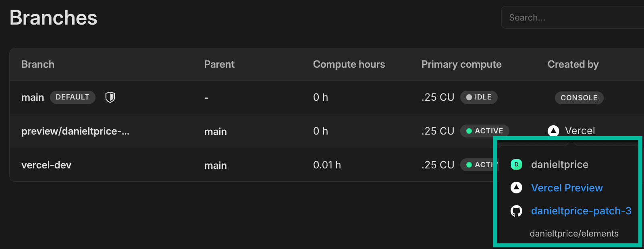Image resolution: width=644 pixels, height=249 pixels.
Task: Click the Compute hours column header
Action: [x=349, y=64]
